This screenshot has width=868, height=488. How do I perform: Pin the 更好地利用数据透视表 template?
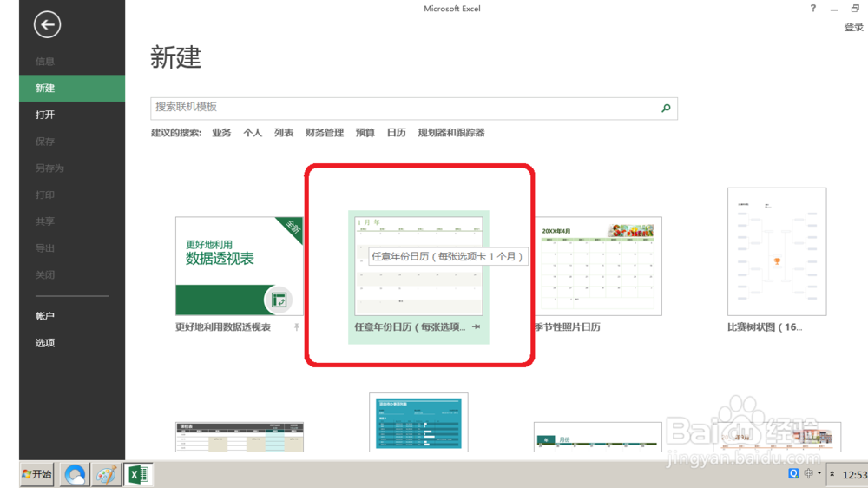pyautogui.click(x=297, y=326)
